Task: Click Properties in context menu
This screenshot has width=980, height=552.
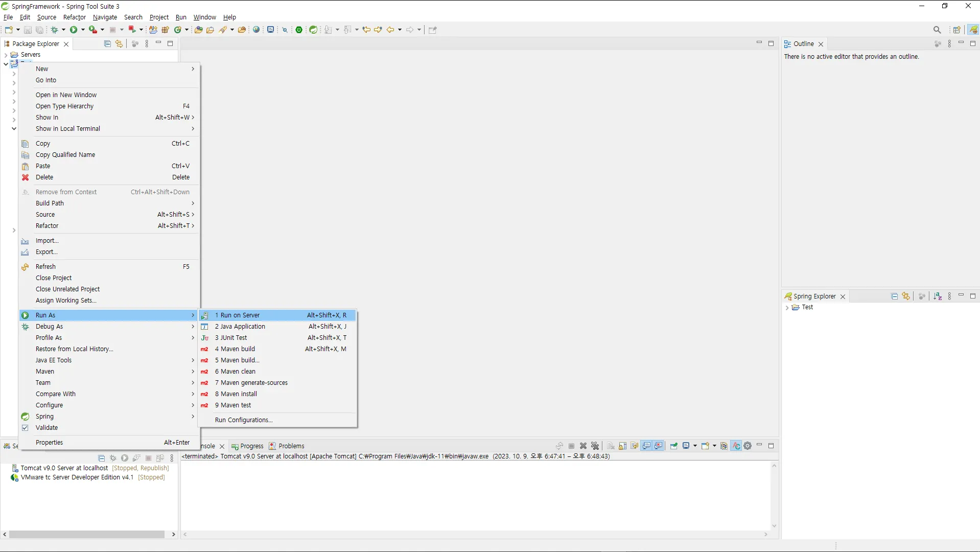Action: (x=109, y=443)
